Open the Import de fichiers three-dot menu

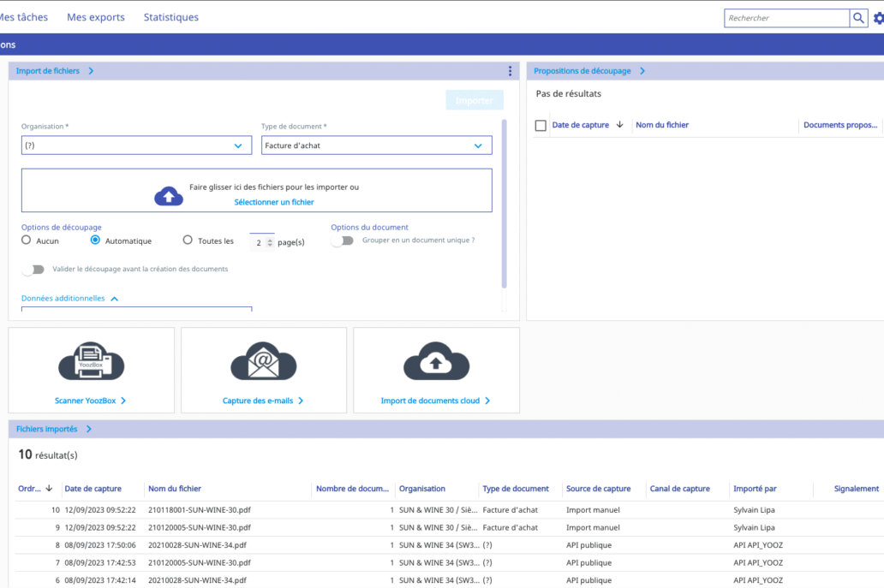510,71
